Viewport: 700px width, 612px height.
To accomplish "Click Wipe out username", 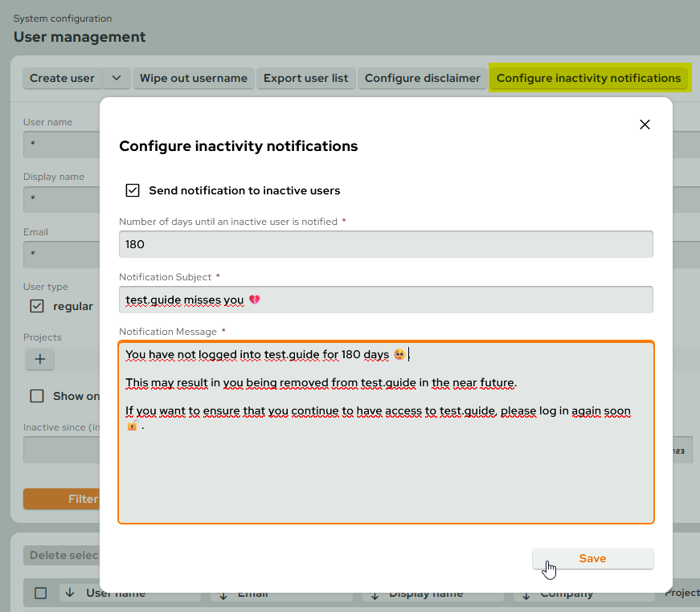I will pos(193,78).
